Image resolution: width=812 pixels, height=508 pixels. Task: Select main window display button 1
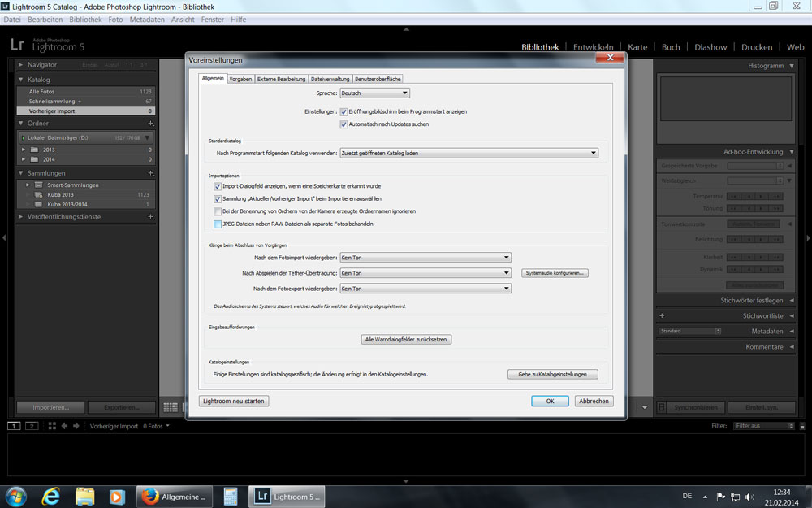click(x=14, y=426)
